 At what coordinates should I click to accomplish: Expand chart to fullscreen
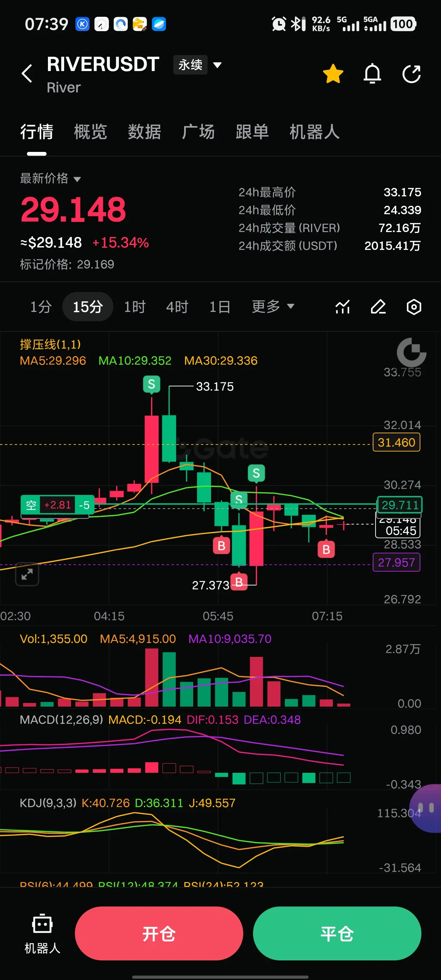tap(27, 574)
